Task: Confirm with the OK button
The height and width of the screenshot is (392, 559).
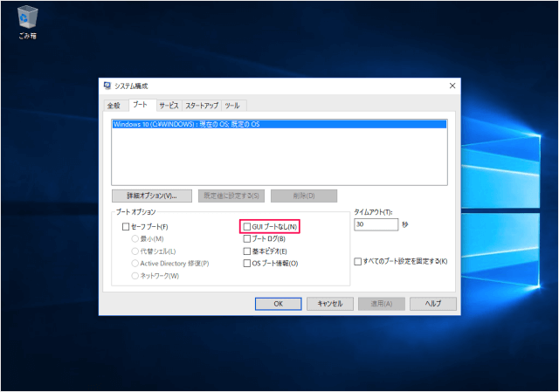Action: tap(278, 304)
